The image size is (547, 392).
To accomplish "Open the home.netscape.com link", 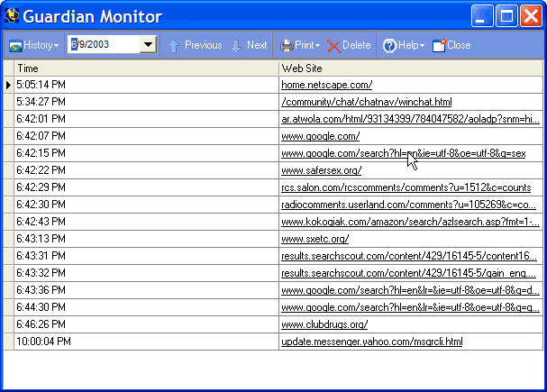I will click(326, 85).
